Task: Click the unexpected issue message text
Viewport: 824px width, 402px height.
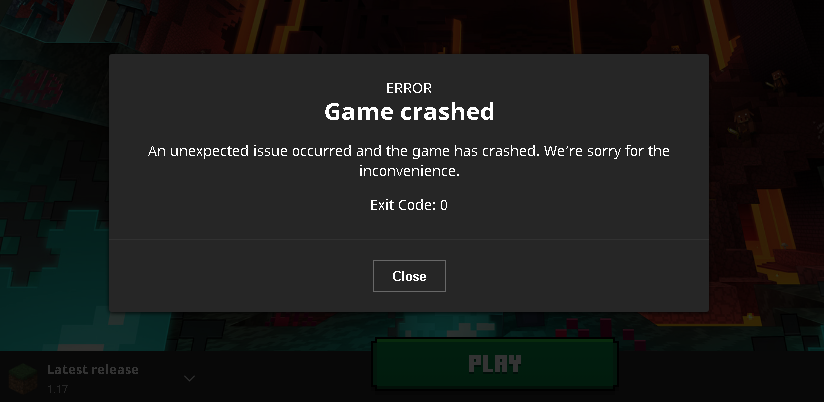Action: (x=409, y=161)
